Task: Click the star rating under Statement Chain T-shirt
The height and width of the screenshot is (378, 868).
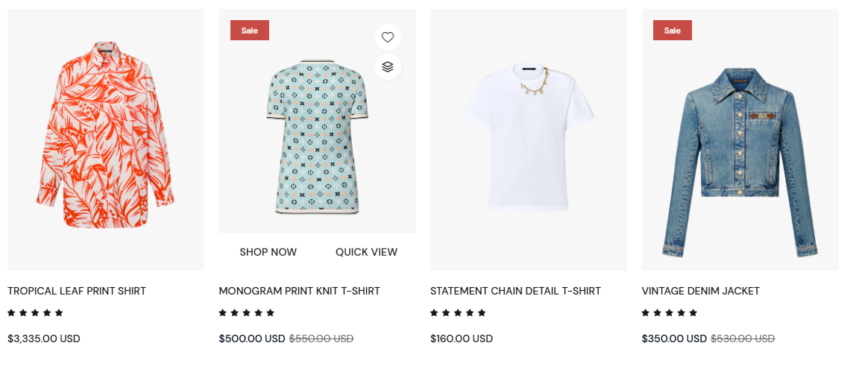Action: point(458,312)
